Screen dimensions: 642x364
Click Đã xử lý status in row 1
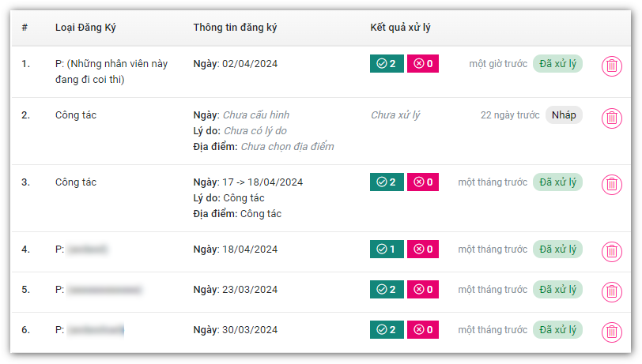click(557, 64)
